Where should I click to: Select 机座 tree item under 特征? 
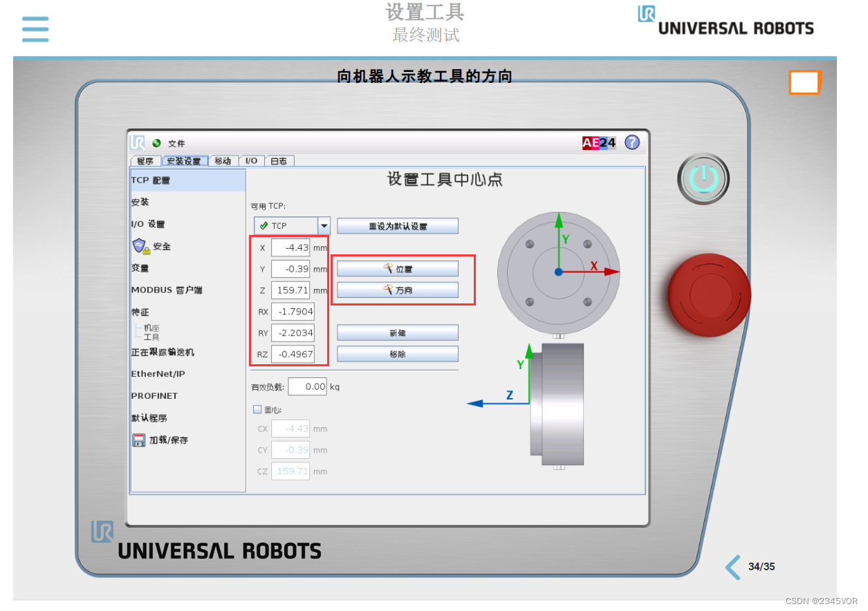tap(151, 328)
